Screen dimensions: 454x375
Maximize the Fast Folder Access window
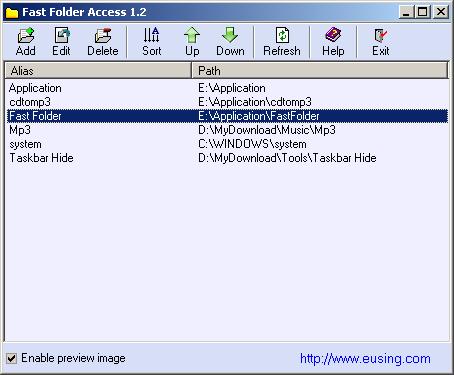click(x=423, y=12)
